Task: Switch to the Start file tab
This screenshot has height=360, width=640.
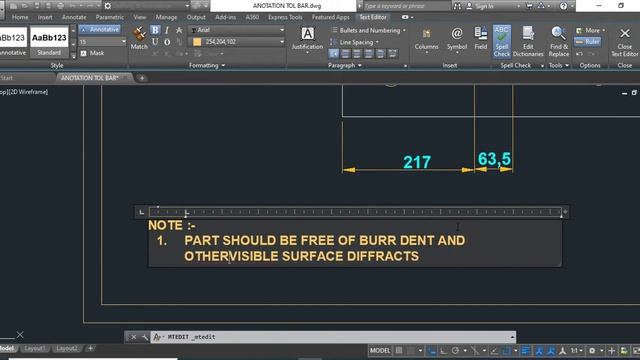Action: pyautogui.click(x=7, y=78)
